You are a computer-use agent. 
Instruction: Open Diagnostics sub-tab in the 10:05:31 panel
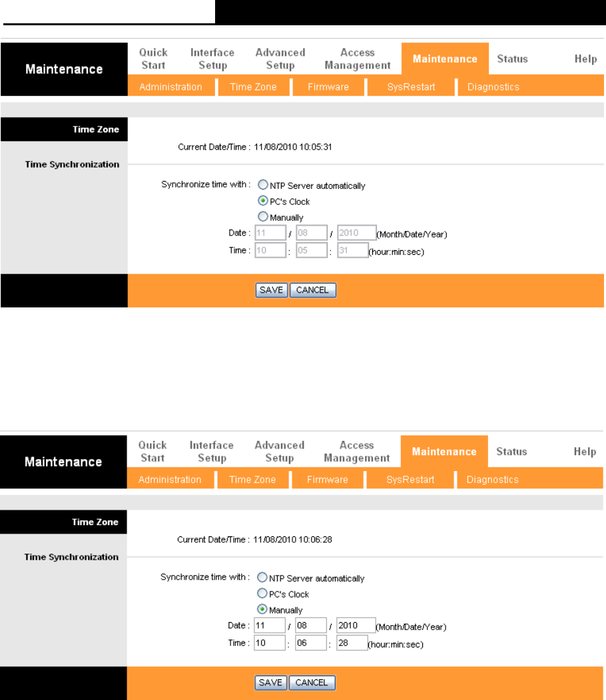[493, 87]
